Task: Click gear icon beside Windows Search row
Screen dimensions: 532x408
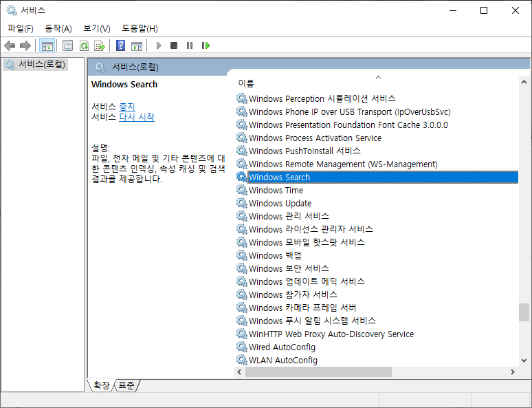Action: tap(241, 177)
